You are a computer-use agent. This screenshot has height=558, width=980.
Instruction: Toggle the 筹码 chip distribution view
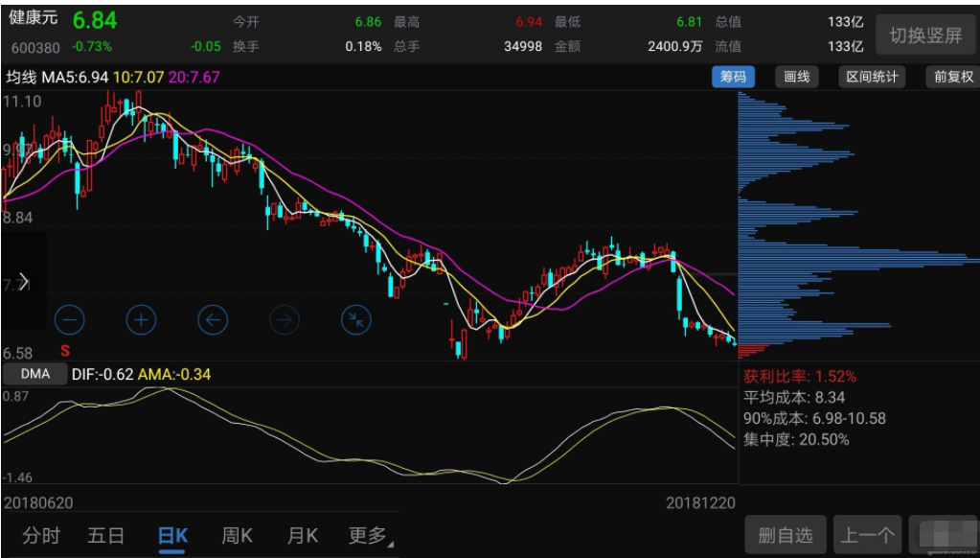coord(733,77)
